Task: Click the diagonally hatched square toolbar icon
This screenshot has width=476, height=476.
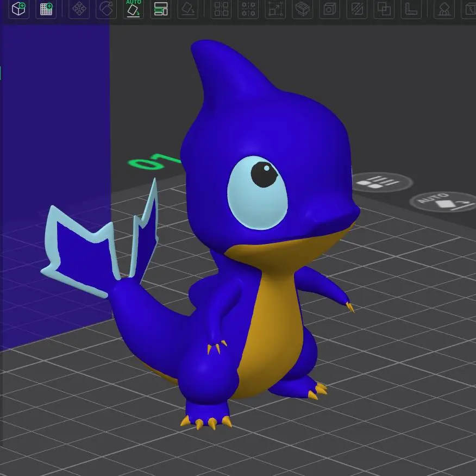Action: 357,9
